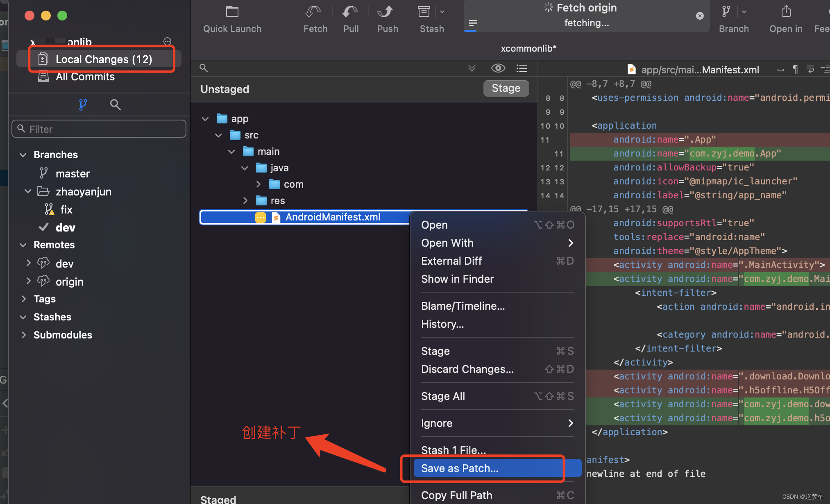Select Local Changes (12) in sidebar
Screen dimensions: 830x504
(x=99, y=59)
